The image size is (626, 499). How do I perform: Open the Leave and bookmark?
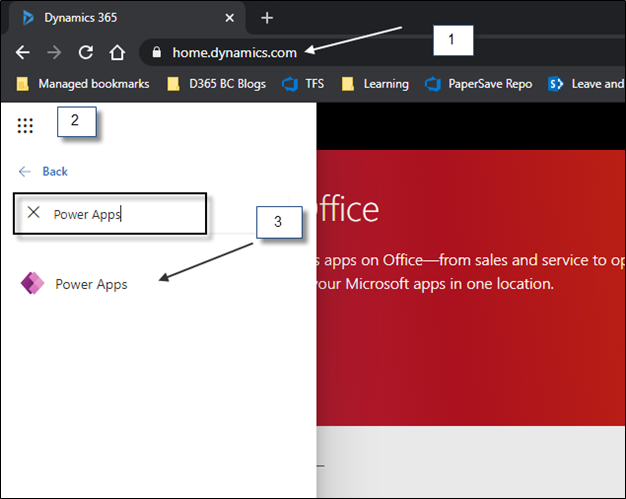(x=586, y=84)
